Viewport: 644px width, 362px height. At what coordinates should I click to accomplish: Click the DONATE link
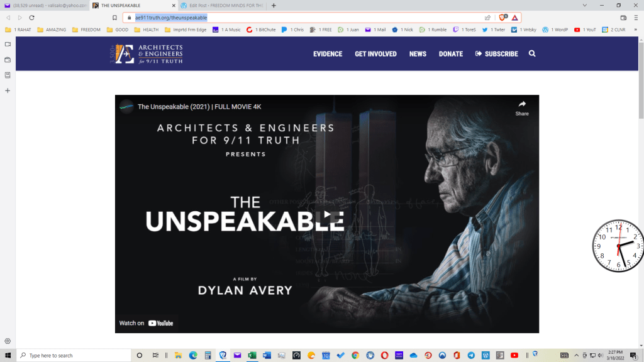[450, 54]
